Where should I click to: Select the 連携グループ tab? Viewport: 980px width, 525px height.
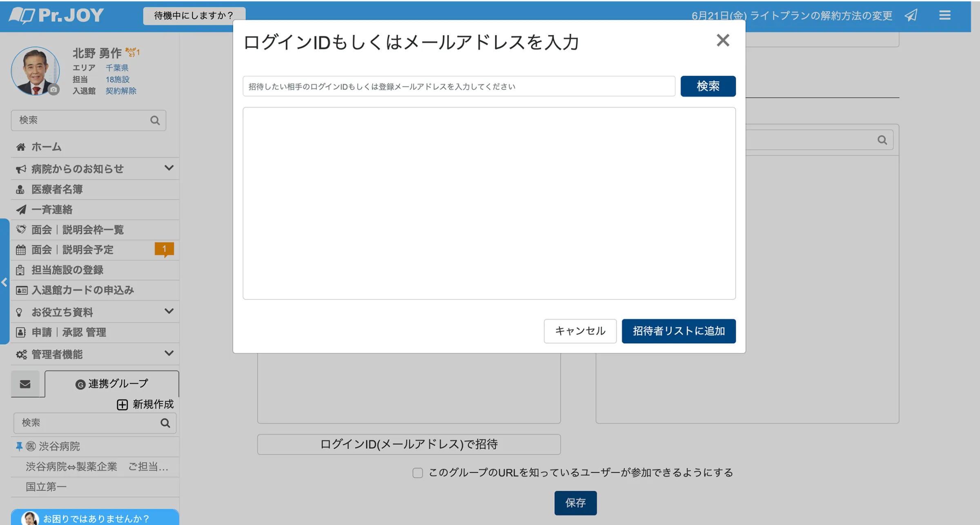111,384
